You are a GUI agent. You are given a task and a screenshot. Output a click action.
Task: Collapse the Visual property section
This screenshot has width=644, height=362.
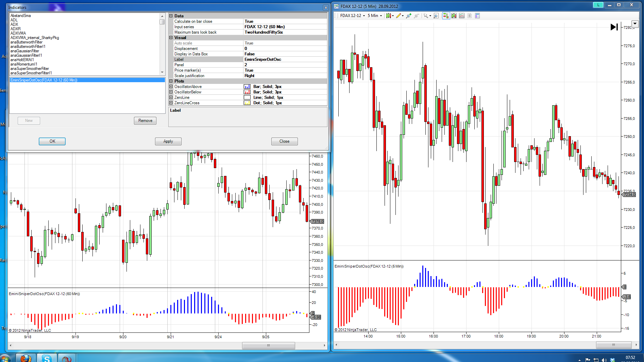(171, 37)
